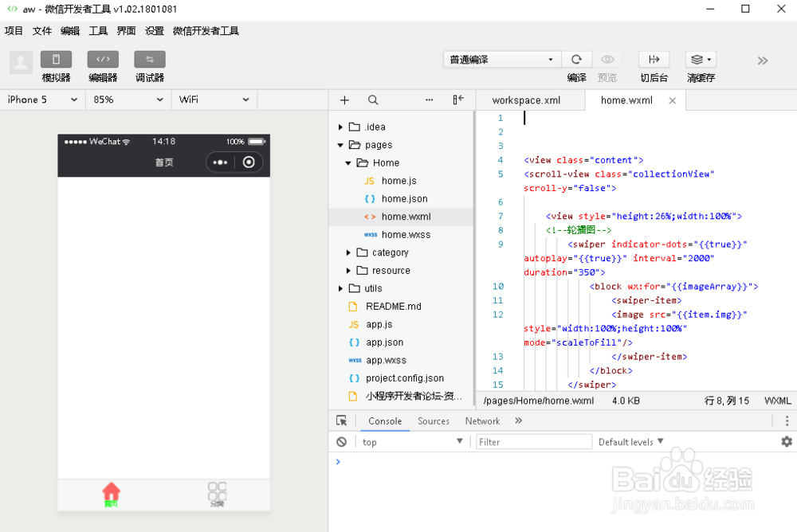Open the 设置 menu

pyautogui.click(x=155, y=31)
